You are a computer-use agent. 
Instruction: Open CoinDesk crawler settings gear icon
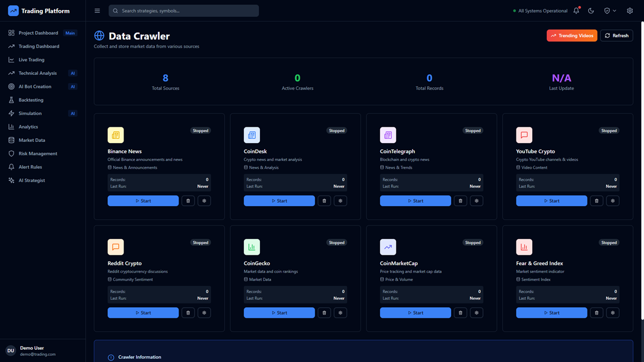[340, 201]
